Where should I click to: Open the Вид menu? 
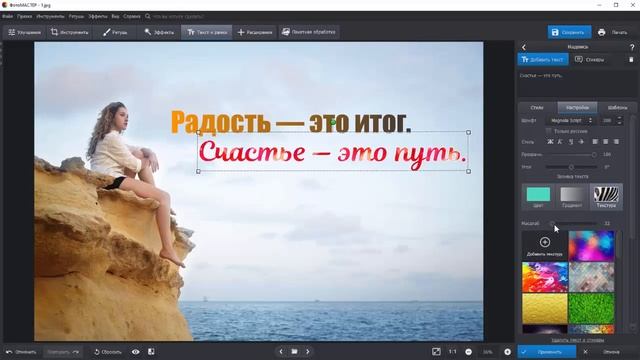(x=116, y=17)
